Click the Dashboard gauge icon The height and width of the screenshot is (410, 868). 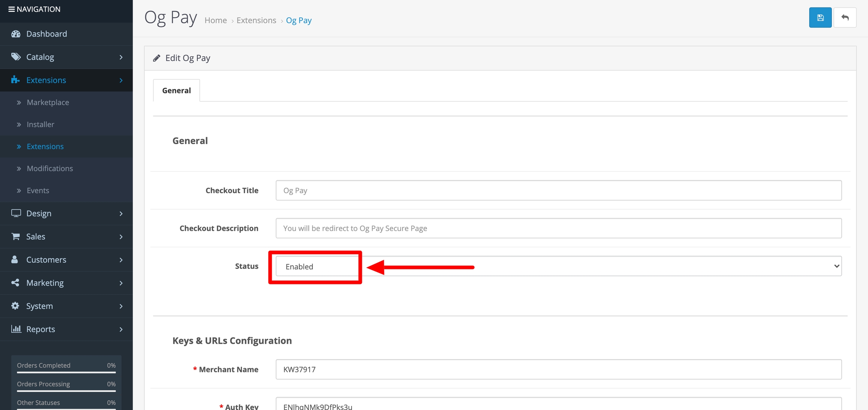[x=15, y=34]
